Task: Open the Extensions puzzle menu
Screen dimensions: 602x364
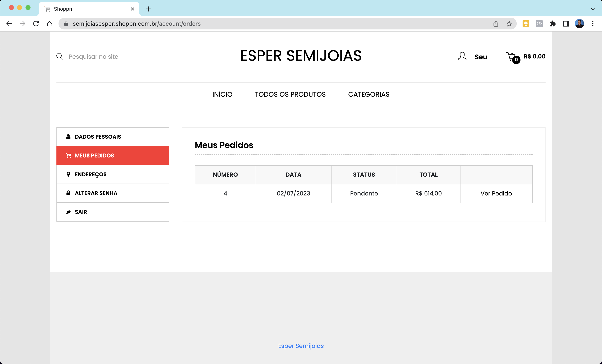Action: tap(553, 24)
